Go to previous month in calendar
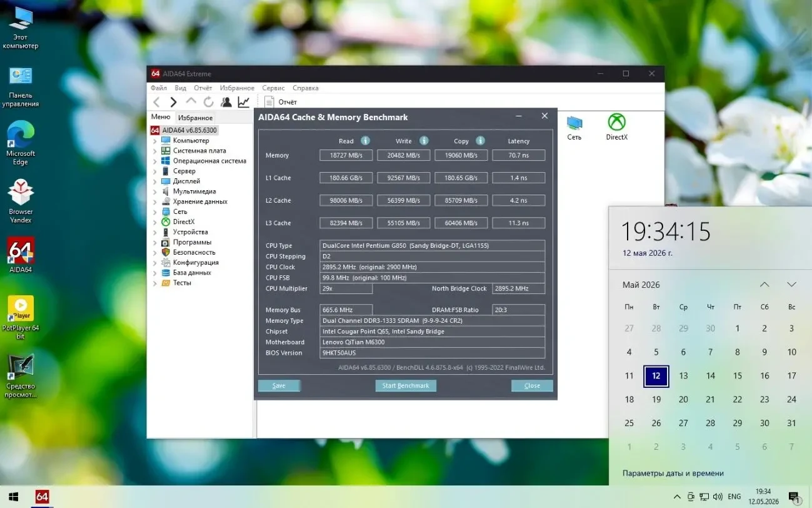The height and width of the screenshot is (508, 812). coord(764,285)
